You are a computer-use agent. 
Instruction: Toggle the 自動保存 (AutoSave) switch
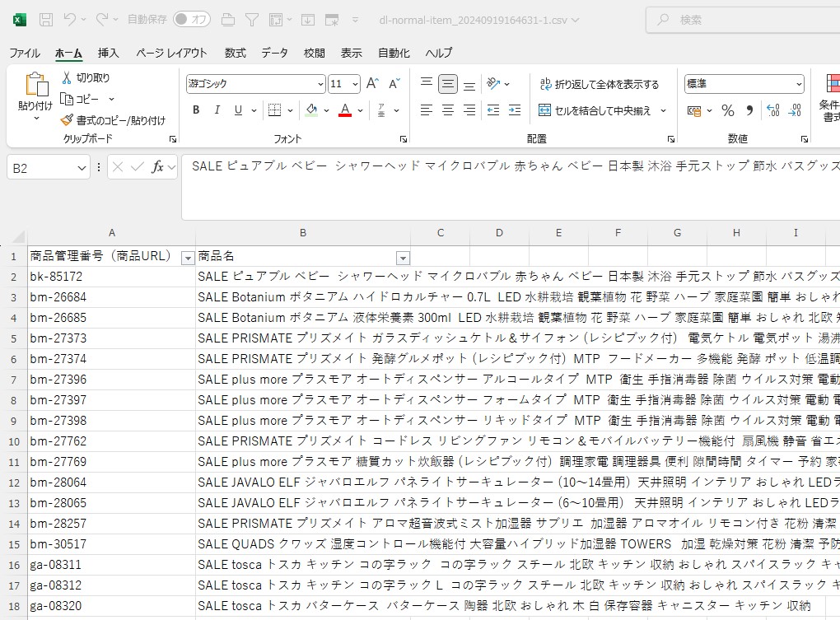192,19
